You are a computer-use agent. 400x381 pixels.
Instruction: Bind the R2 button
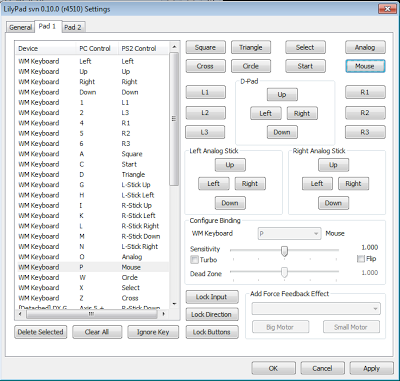tap(365, 113)
